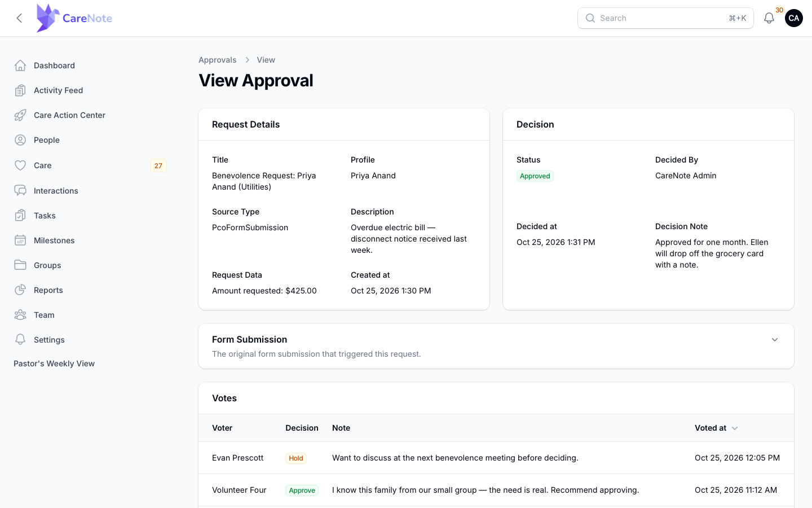The height and width of the screenshot is (508, 812).
Task: Click the Groups folder icon
Action: tap(20, 265)
